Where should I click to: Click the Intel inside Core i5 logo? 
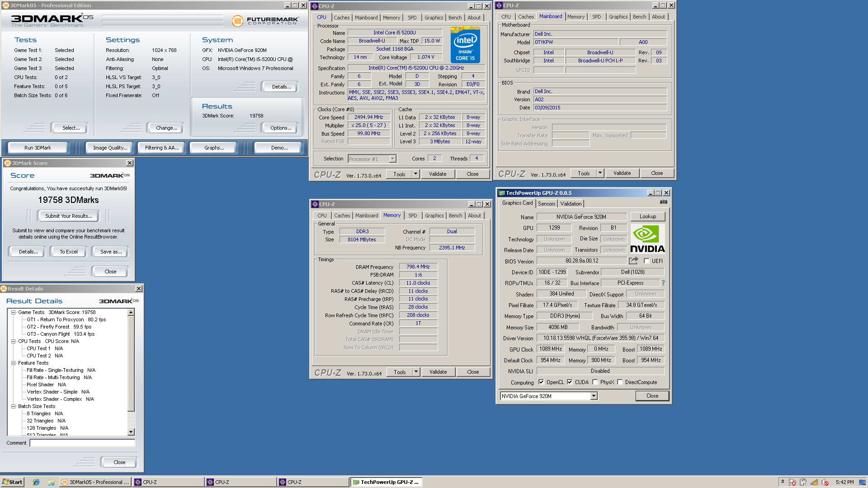[465, 45]
